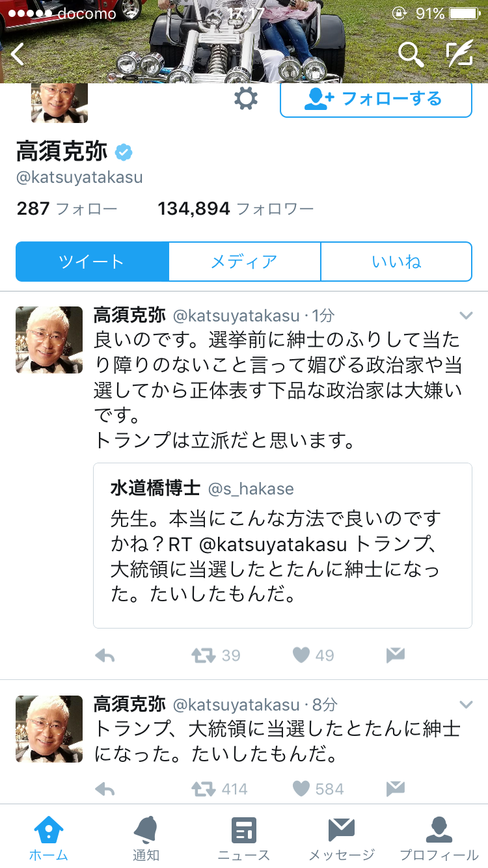This screenshot has height=868, width=488.
Task: Share first tweet via message envelope icon
Action: [396, 655]
